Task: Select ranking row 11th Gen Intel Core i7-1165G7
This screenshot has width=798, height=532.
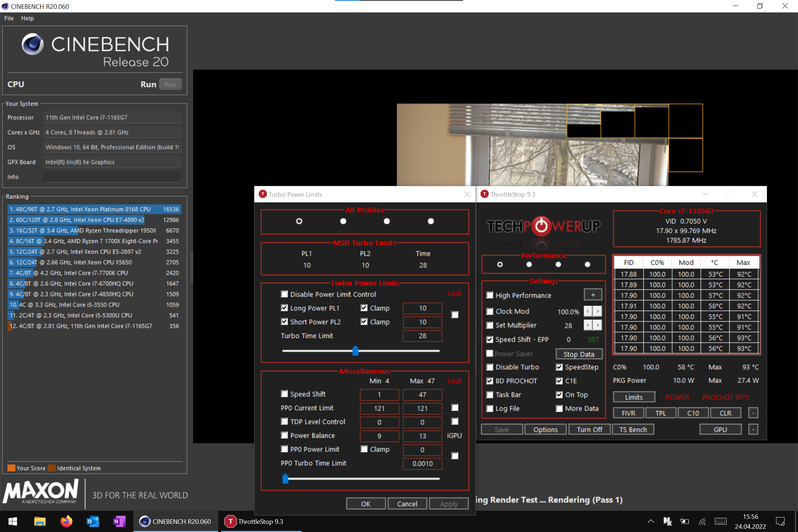Action: click(x=94, y=326)
